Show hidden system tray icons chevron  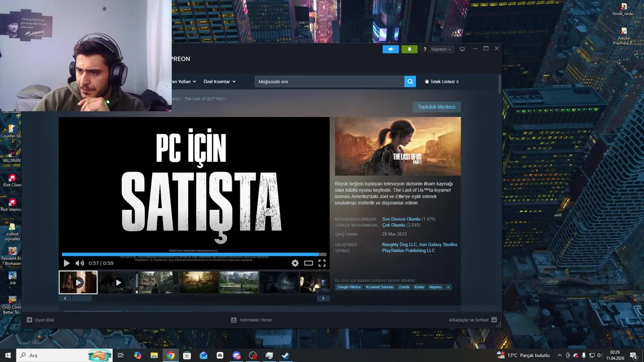pos(559,355)
